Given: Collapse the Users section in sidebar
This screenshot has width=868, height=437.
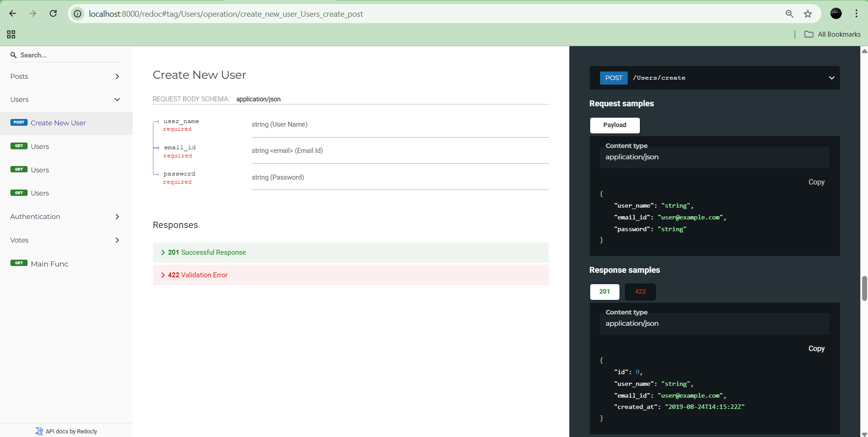Looking at the screenshot, I should (x=117, y=99).
